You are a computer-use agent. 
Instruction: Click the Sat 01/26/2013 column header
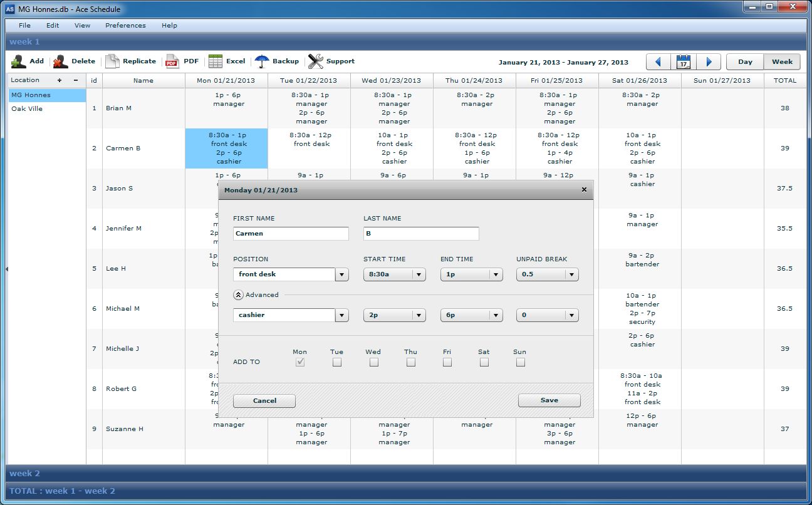pos(640,80)
